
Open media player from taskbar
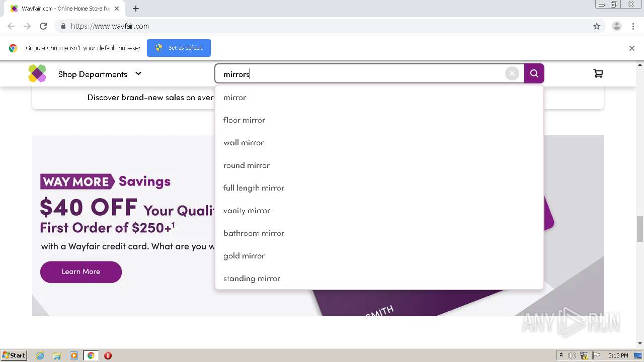tap(74, 355)
